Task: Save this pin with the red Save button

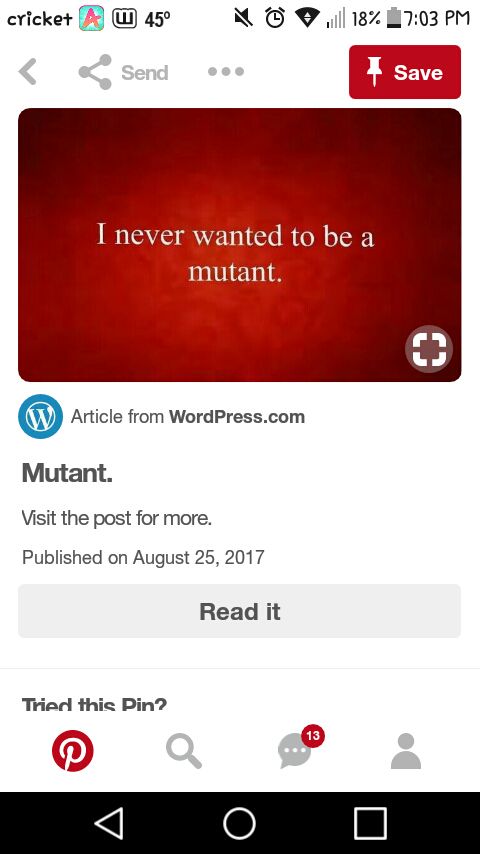Action: pos(405,72)
